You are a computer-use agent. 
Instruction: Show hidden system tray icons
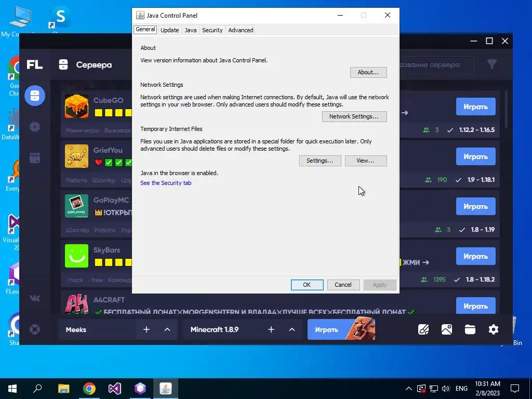[x=409, y=389]
